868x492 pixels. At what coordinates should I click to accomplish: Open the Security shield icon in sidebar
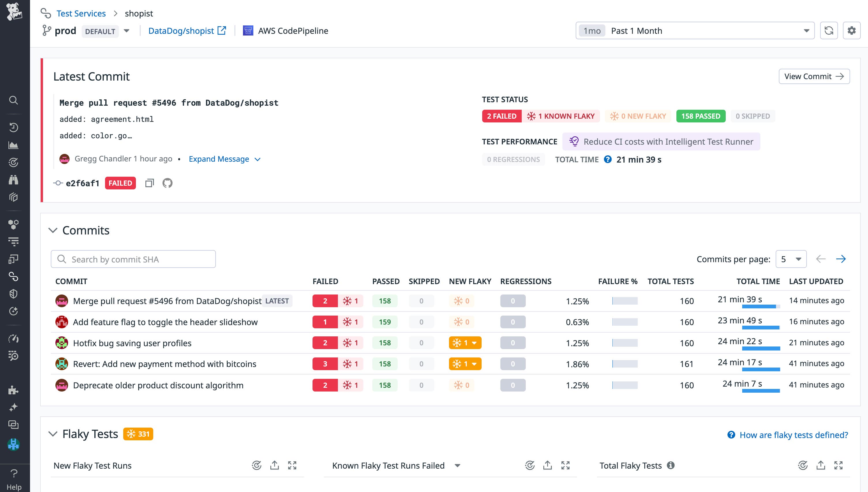(14, 293)
